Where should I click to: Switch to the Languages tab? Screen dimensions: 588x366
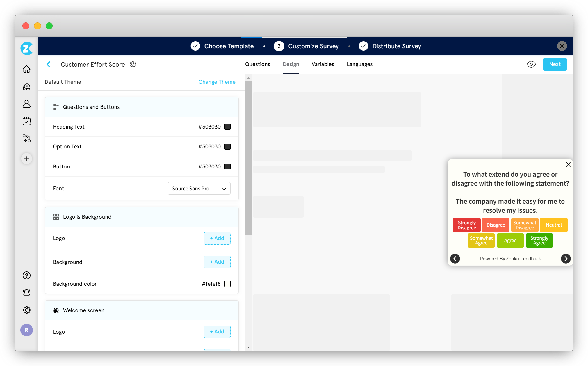359,64
